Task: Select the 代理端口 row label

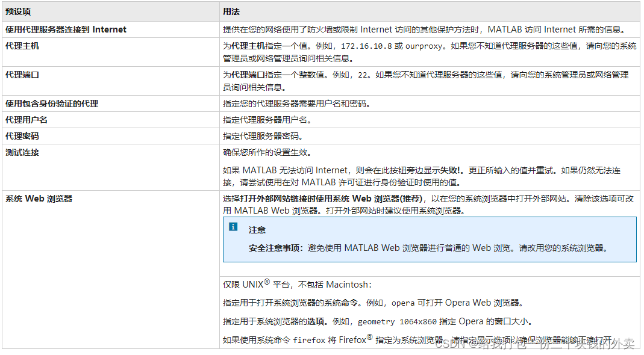Action: 22,75
